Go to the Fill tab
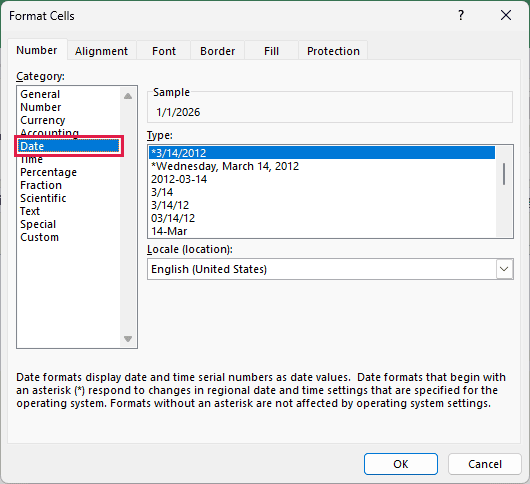 [271, 51]
